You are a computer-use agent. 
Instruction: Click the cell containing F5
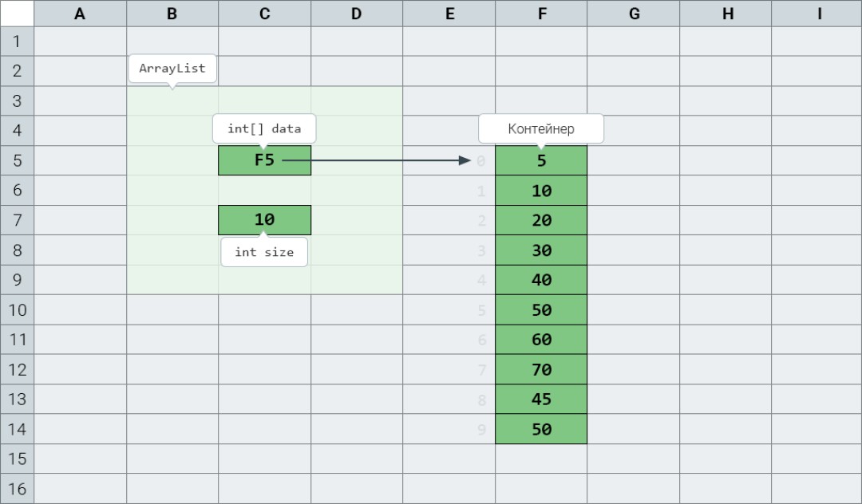(264, 160)
